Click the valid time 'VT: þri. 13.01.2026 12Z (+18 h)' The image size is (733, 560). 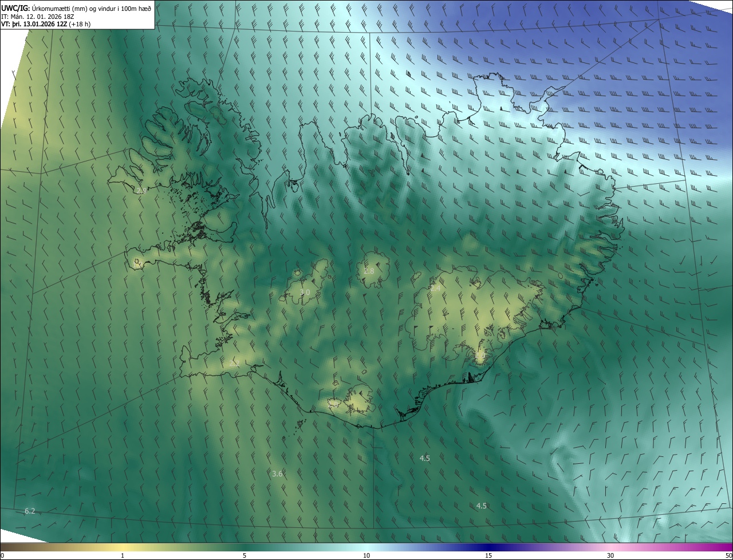(46, 24)
